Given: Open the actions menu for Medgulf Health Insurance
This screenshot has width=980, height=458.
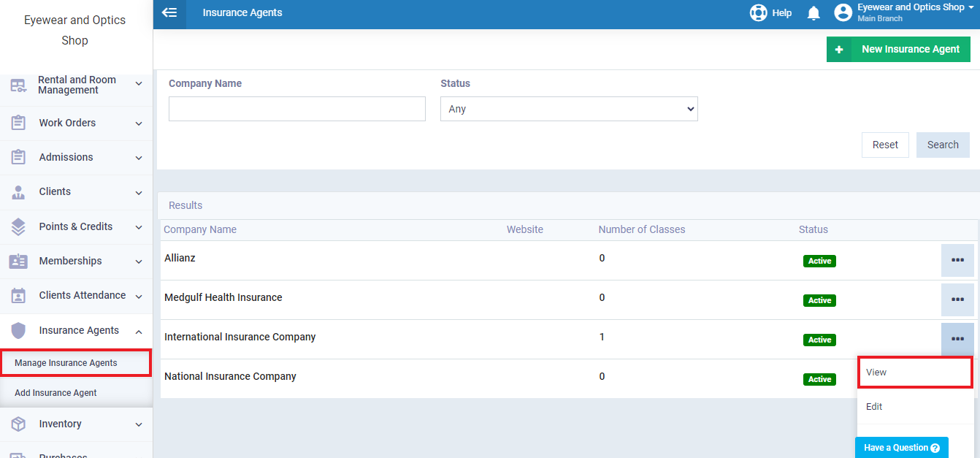Looking at the screenshot, I should pyautogui.click(x=957, y=300).
